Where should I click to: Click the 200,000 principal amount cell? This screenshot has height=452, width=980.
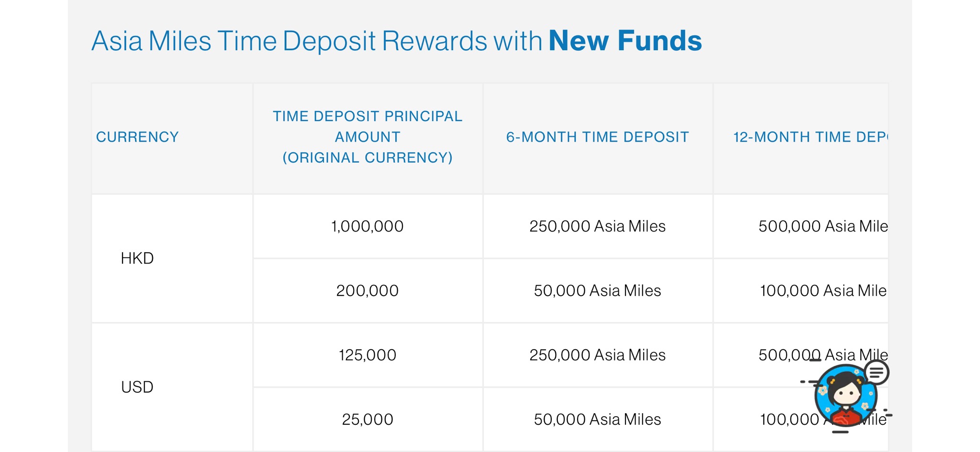tap(367, 291)
